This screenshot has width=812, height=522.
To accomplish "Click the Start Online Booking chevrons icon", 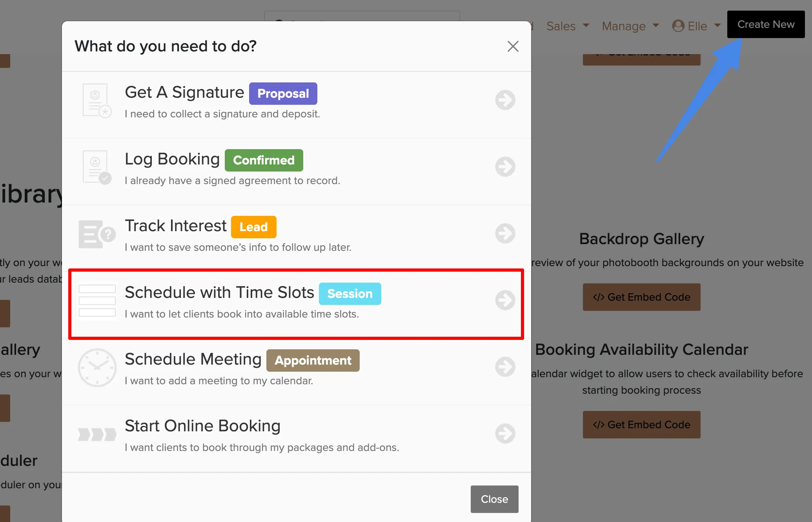I will [97, 434].
